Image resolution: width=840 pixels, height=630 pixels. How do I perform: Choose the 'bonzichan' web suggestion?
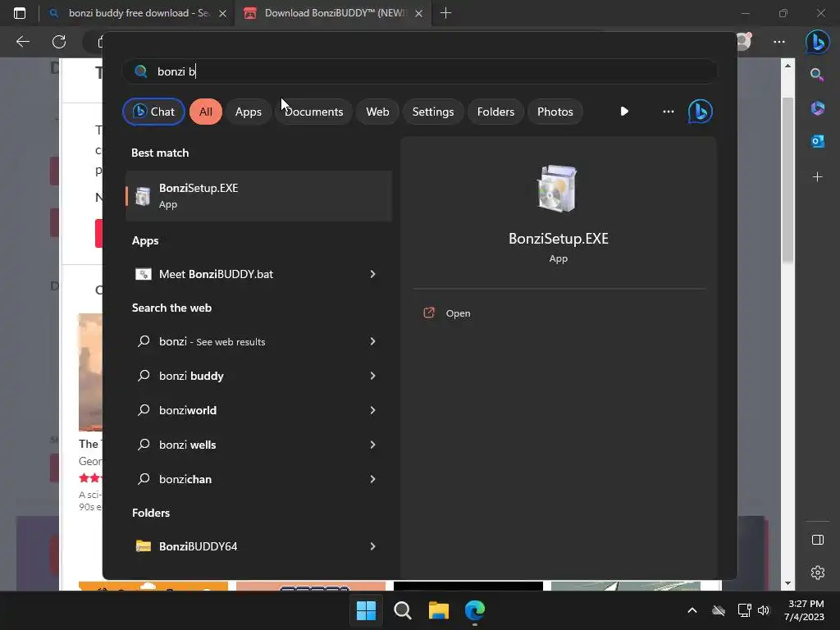246,479
